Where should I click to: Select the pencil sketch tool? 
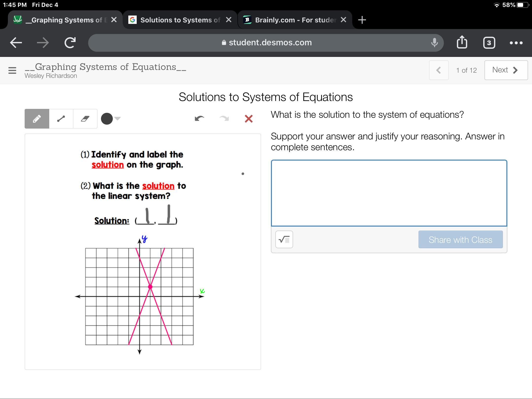37,119
